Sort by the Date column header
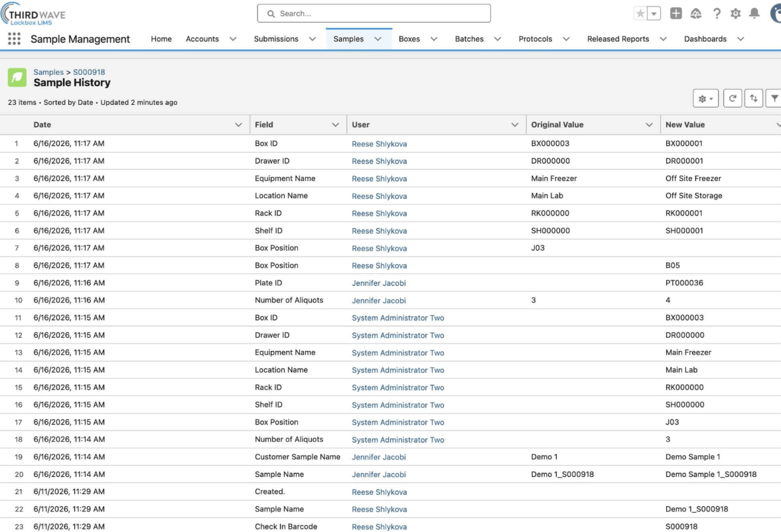This screenshot has height=532, width=781. [x=42, y=125]
